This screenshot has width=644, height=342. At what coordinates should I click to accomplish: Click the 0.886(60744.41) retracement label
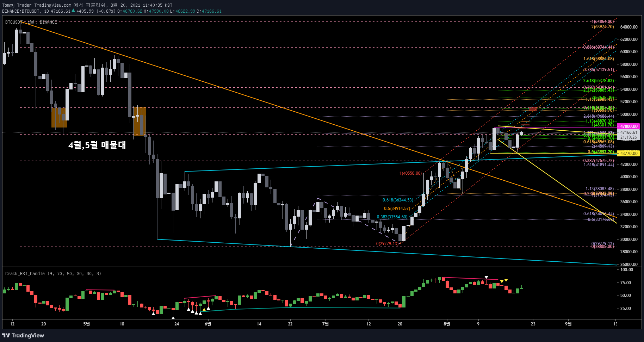598,47
